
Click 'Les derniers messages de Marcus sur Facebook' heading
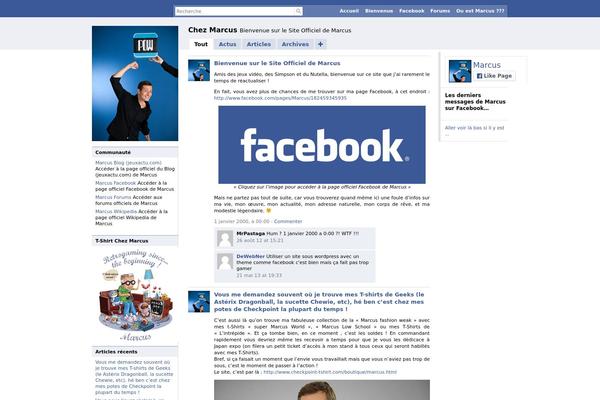click(x=475, y=101)
